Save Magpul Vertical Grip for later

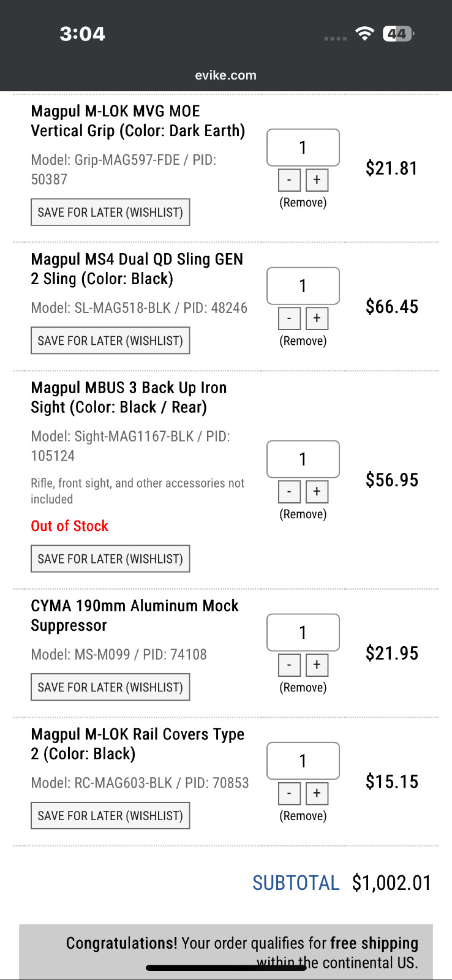coord(110,213)
